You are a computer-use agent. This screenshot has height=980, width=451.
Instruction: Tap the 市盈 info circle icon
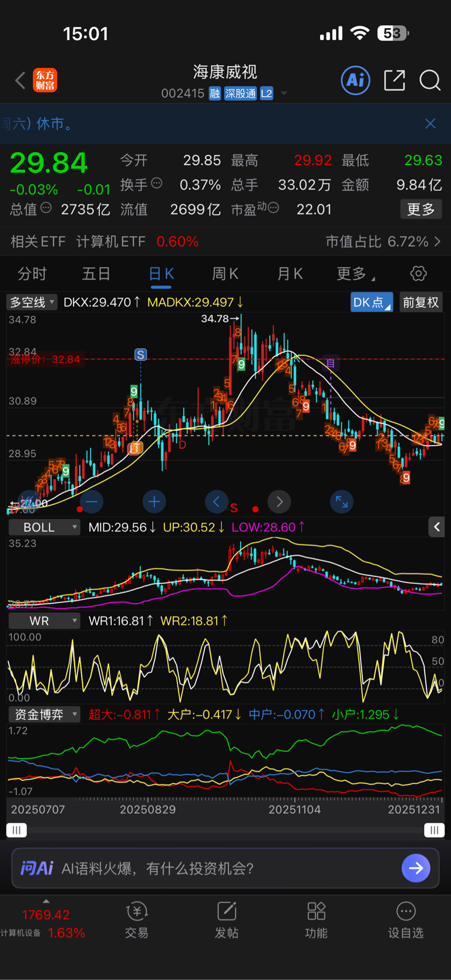[x=273, y=208]
